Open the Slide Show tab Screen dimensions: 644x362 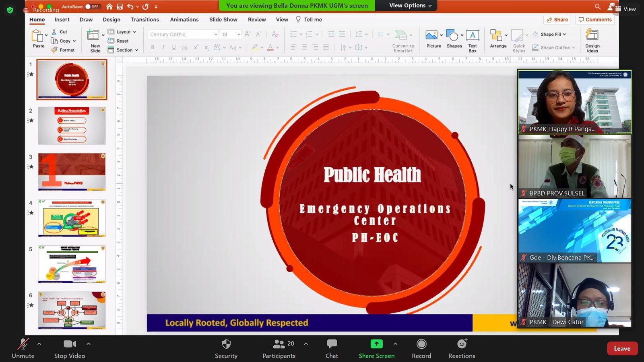(223, 19)
